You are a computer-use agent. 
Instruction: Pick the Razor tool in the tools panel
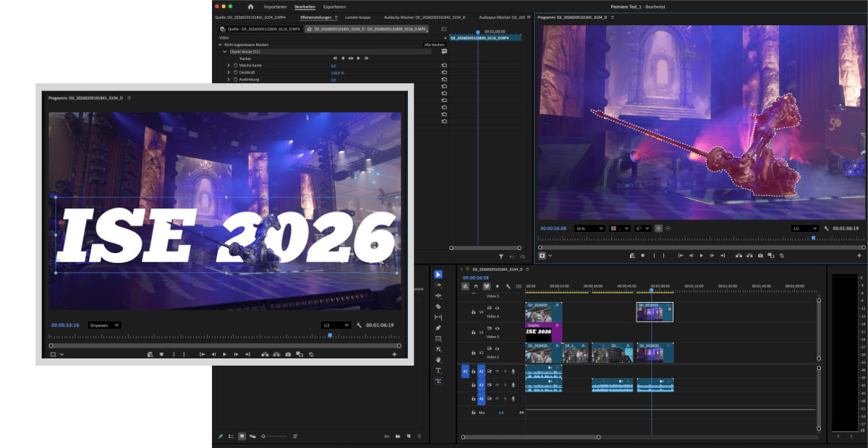click(x=438, y=306)
